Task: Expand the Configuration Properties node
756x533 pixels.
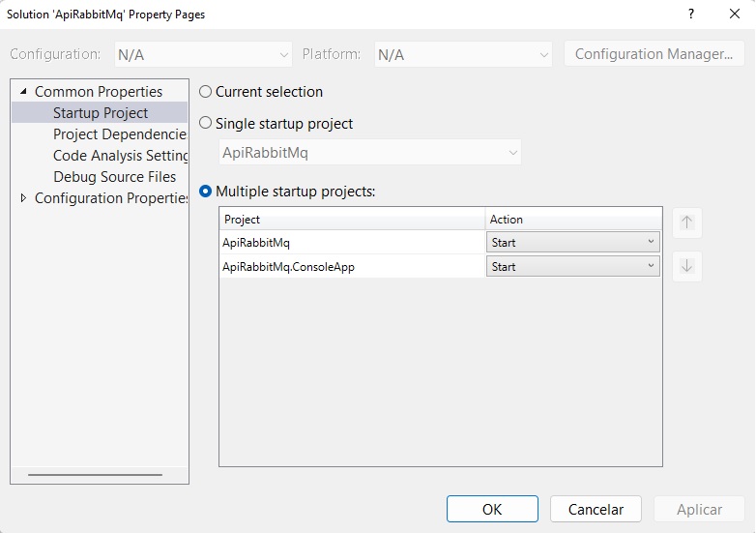Action: point(23,197)
